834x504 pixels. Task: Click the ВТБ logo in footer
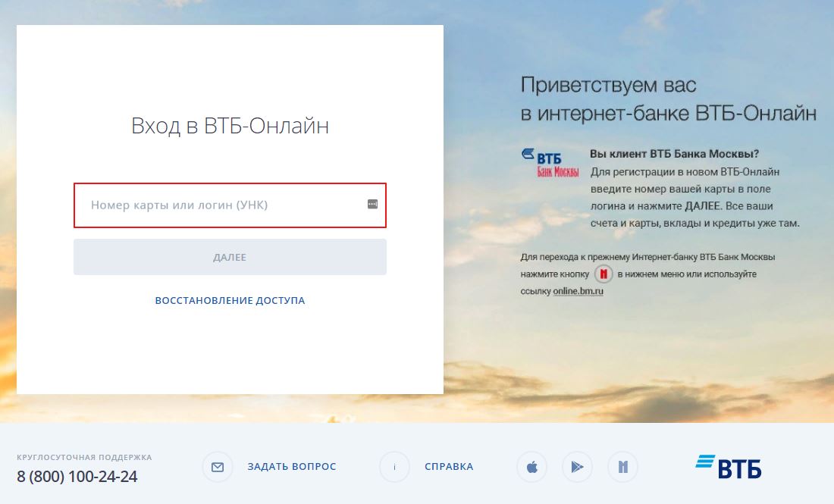(x=728, y=466)
